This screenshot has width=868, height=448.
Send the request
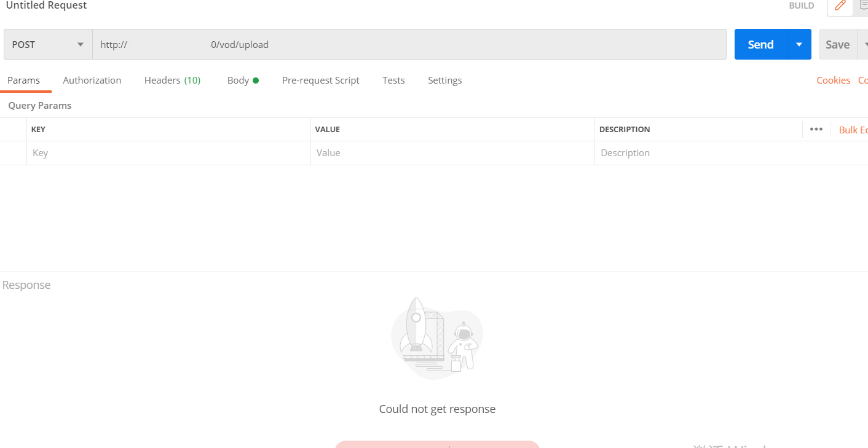pos(761,44)
